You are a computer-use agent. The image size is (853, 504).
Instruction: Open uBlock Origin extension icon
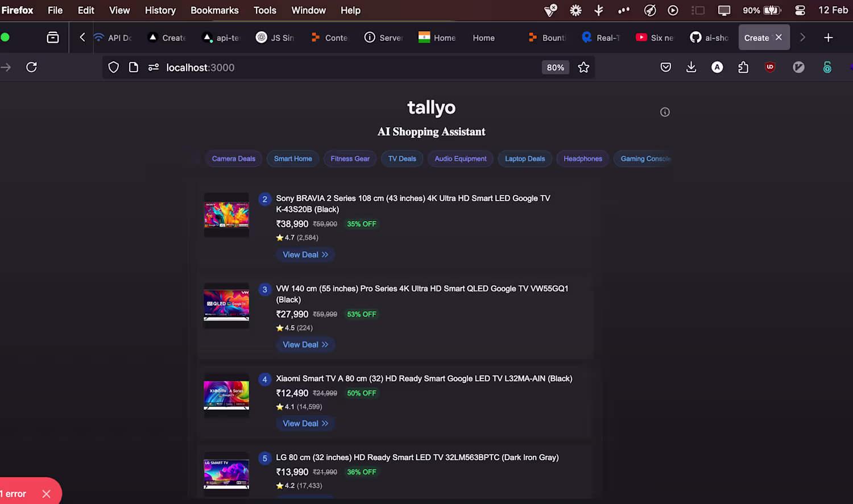pyautogui.click(x=770, y=67)
